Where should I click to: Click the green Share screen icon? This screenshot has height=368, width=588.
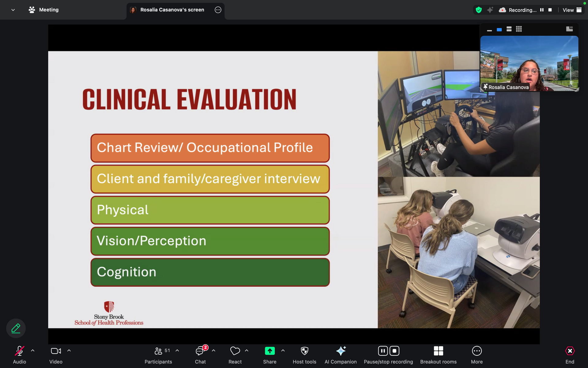269,351
